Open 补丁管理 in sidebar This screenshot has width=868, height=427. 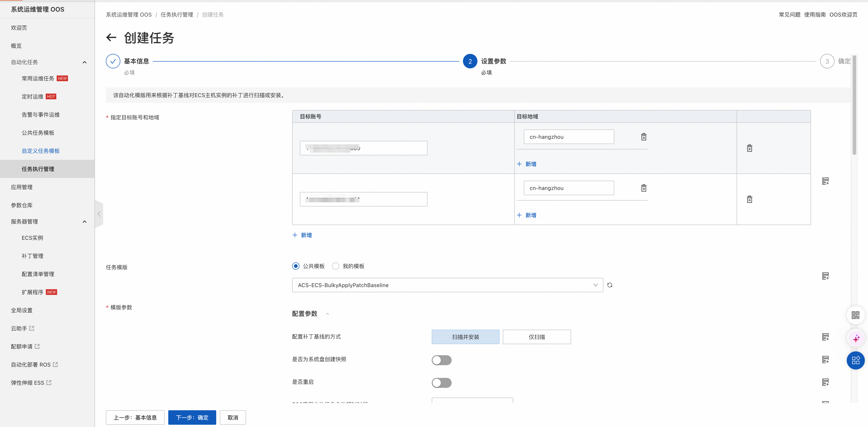click(32, 256)
